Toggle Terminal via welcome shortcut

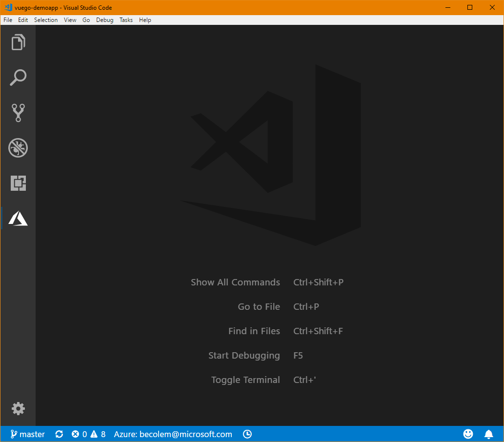(245, 380)
